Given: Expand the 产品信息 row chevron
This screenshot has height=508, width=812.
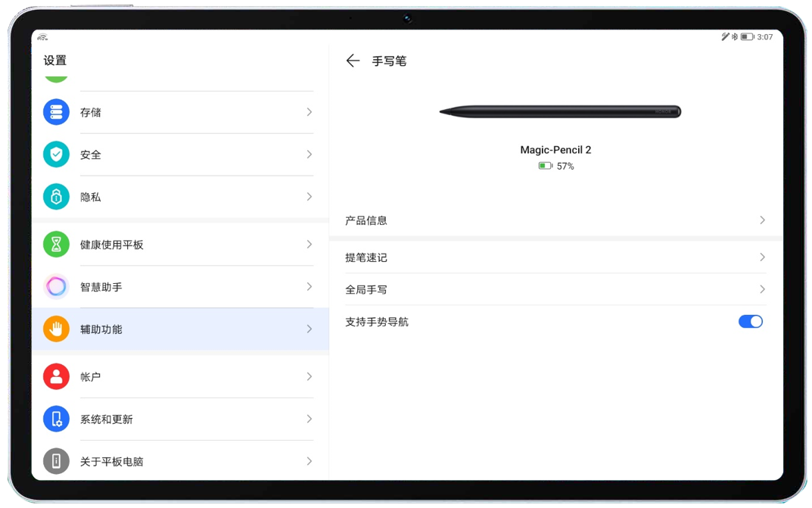Looking at the screenshot, I should pos(762,220).
